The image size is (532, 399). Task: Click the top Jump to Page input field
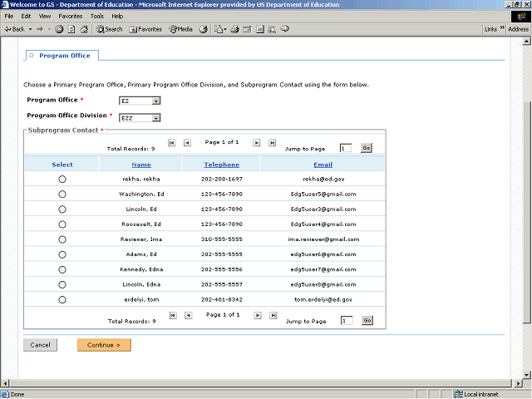(x=345, y=148)
